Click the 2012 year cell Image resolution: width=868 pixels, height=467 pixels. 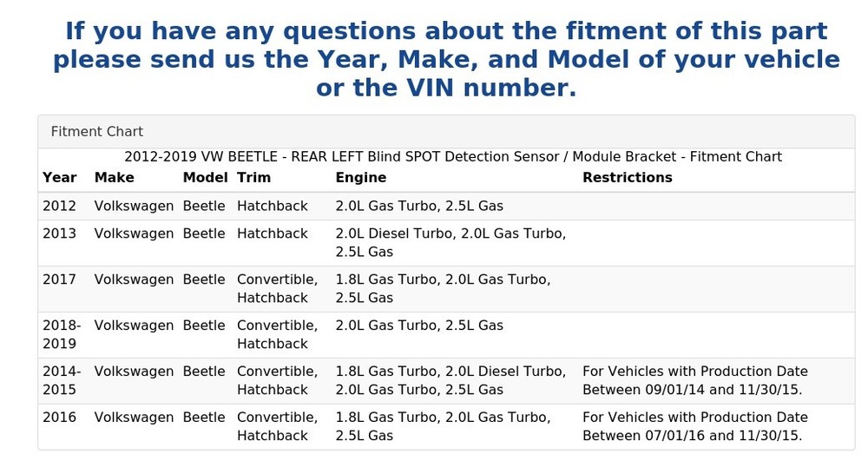click(60, 207)
